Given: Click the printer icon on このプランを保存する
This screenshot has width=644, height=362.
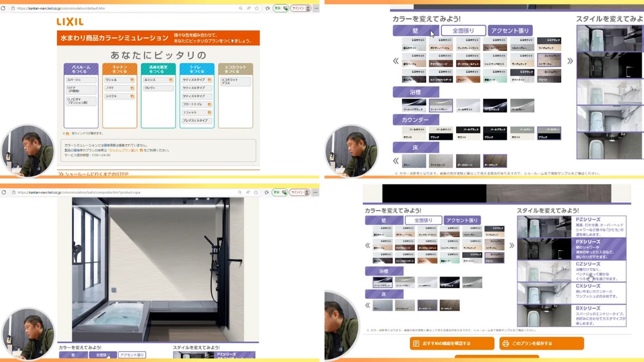Looking at the screenshot, I should (x=506, y=343).
